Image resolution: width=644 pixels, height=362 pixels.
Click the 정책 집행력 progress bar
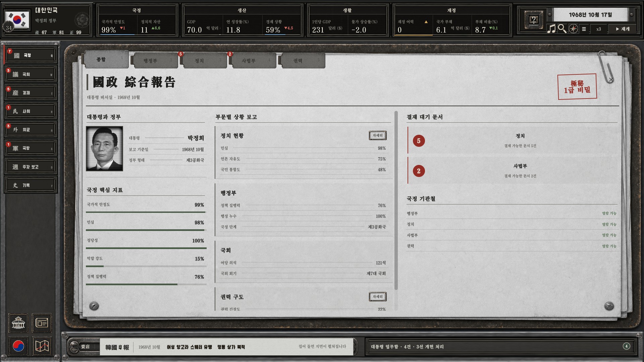tap(146, 284)
